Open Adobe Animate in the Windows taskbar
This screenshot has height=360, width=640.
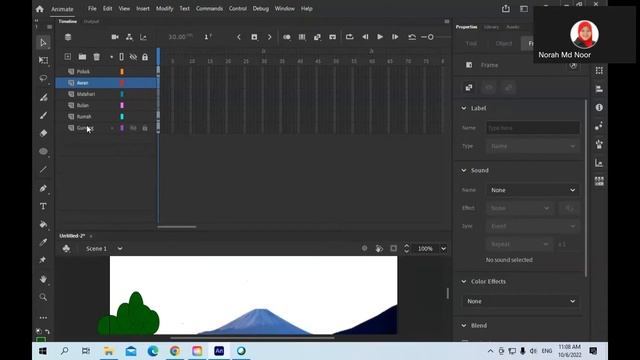coord(219,351)
